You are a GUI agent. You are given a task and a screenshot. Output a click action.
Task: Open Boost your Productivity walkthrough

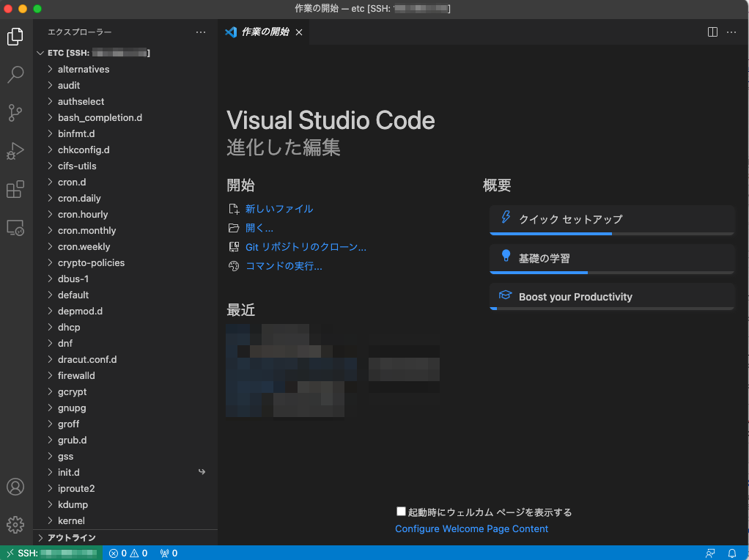click(612, 297)
